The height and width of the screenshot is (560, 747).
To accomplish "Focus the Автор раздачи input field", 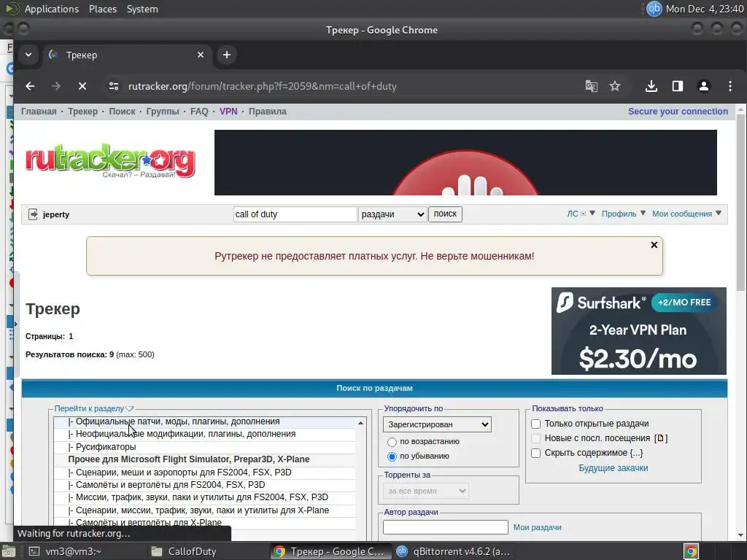I will 446,527.
